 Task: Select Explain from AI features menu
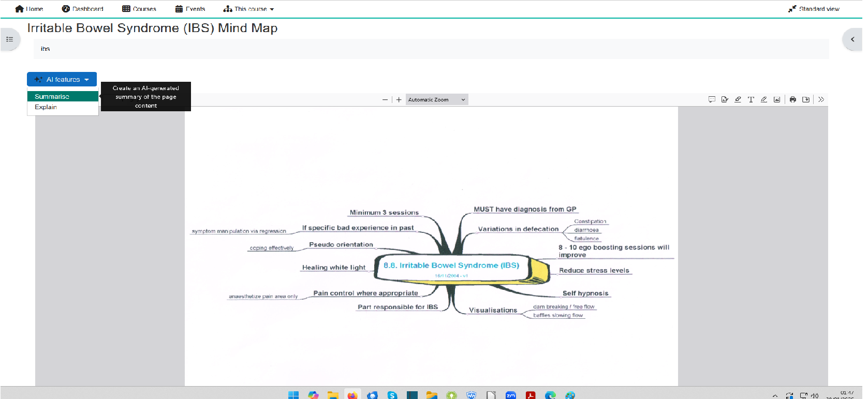(63, 107)
